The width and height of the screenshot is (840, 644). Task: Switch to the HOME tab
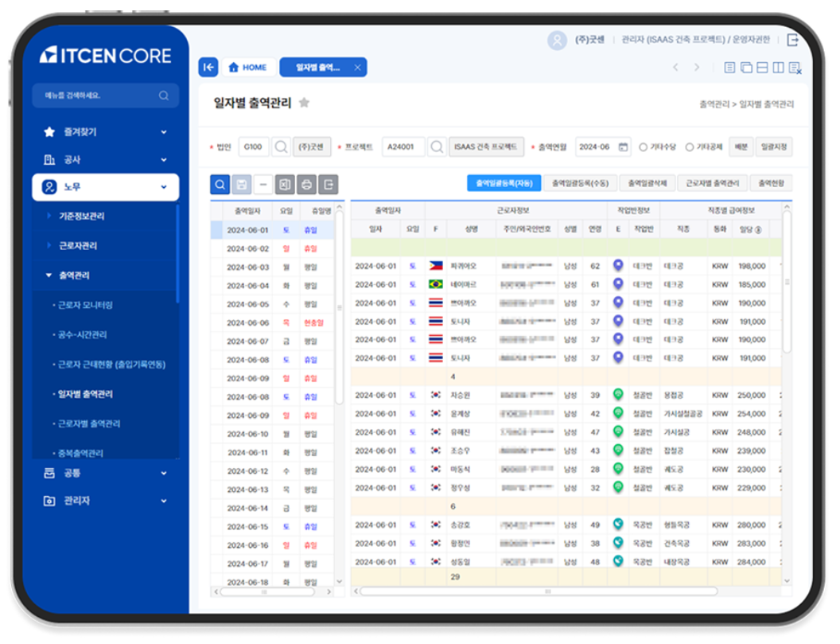(247, 68)
